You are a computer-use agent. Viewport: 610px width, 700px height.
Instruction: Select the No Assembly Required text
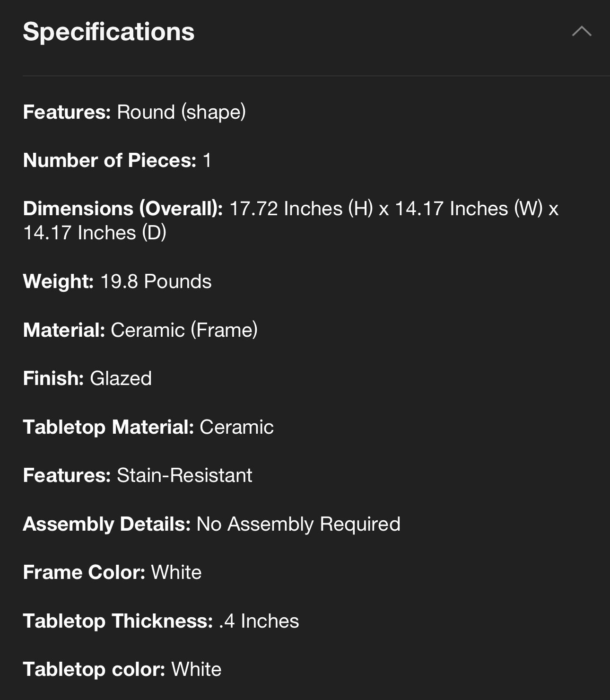(x=298, y=524)
